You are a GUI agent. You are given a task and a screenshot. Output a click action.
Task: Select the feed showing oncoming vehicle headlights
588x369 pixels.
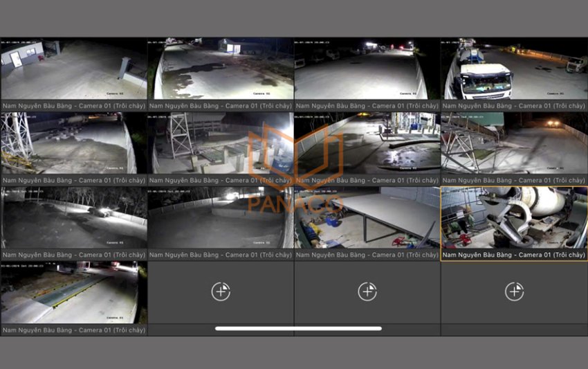[x=513, y=143]
